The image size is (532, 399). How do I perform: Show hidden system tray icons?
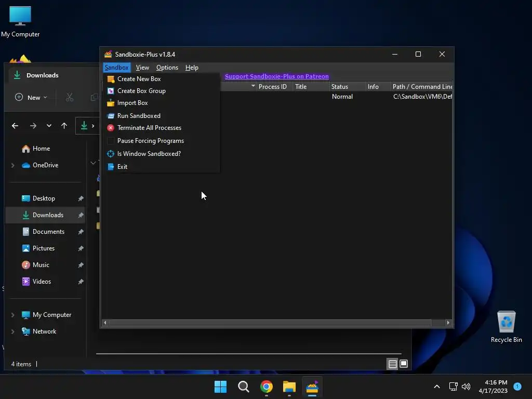(436, 387)
